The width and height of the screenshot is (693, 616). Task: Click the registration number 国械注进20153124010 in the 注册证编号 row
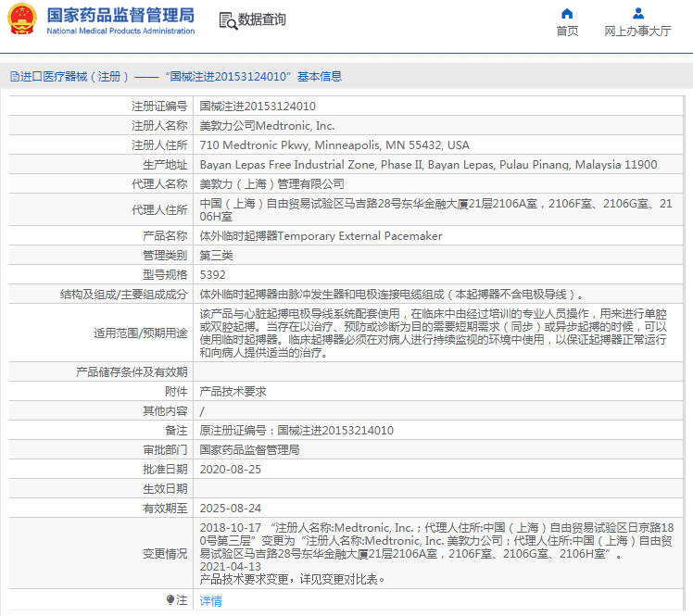[x=258, y=107]
